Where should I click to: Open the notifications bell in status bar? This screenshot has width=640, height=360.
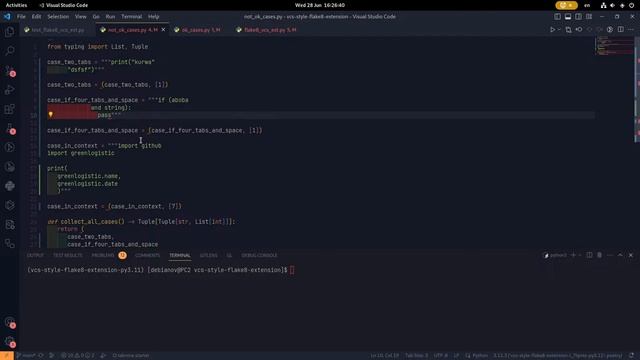tap(631, 356)
